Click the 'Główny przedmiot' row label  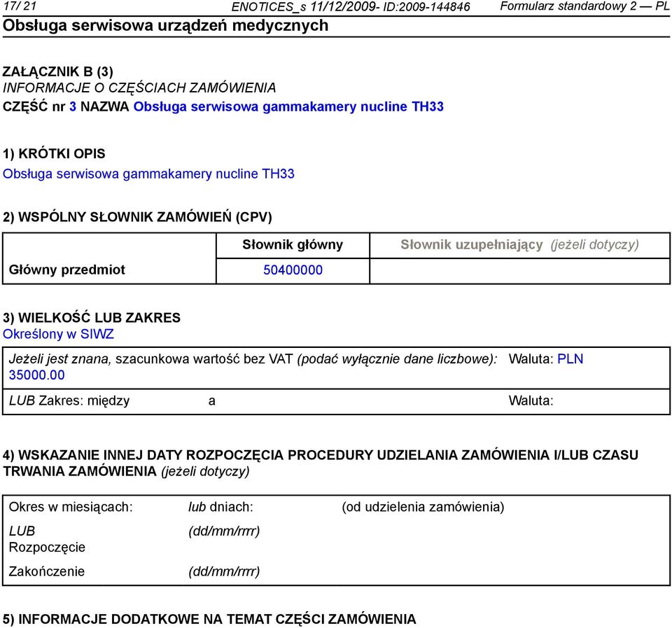click(x=67, y=270)
